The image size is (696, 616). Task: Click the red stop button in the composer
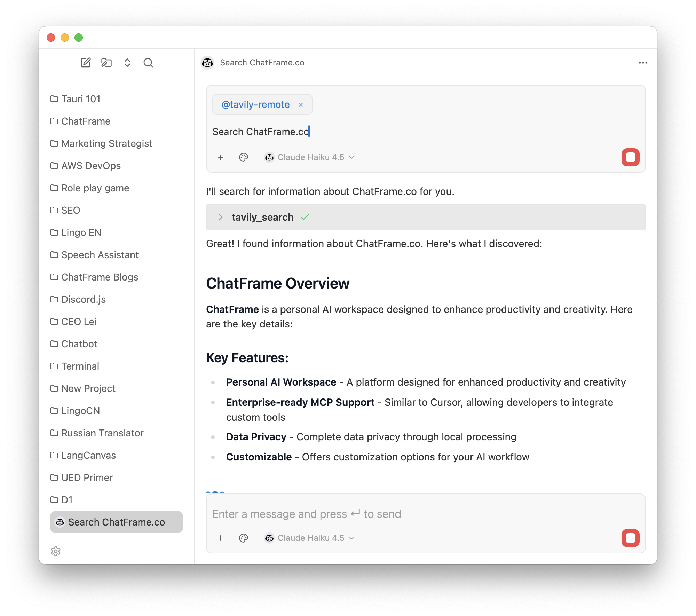point(630,157)
